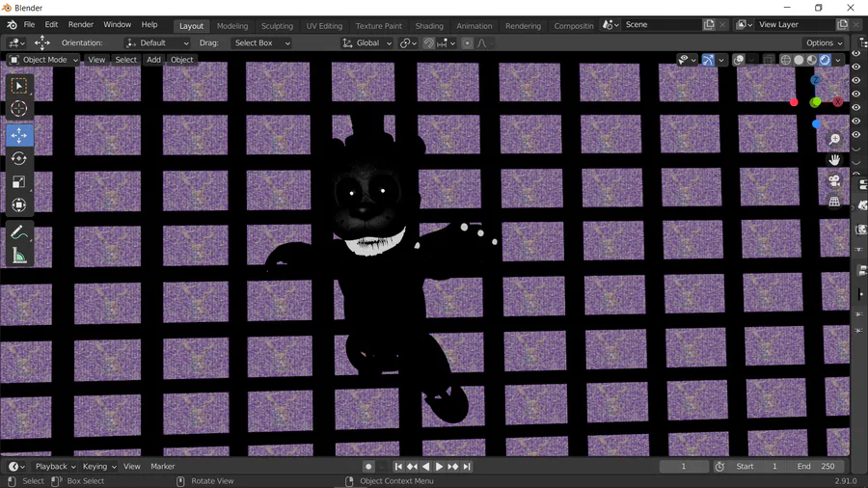Activate the Annotate pencil tool

19,232
